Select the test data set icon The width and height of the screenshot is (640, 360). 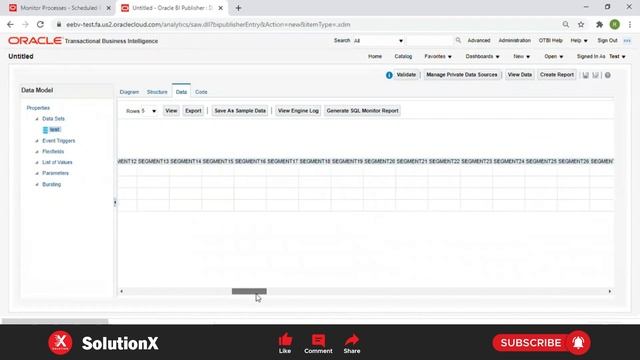45,130
